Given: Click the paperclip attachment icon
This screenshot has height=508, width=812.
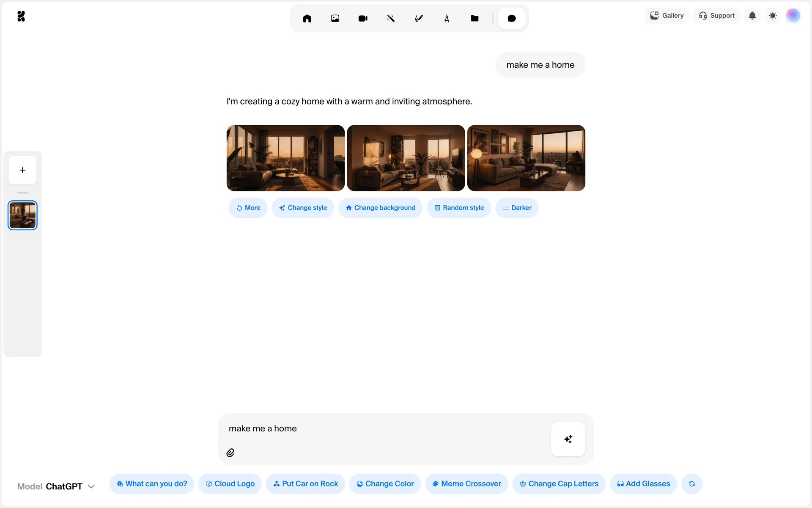Looking at the screenshot, I should tap(230, 453).
